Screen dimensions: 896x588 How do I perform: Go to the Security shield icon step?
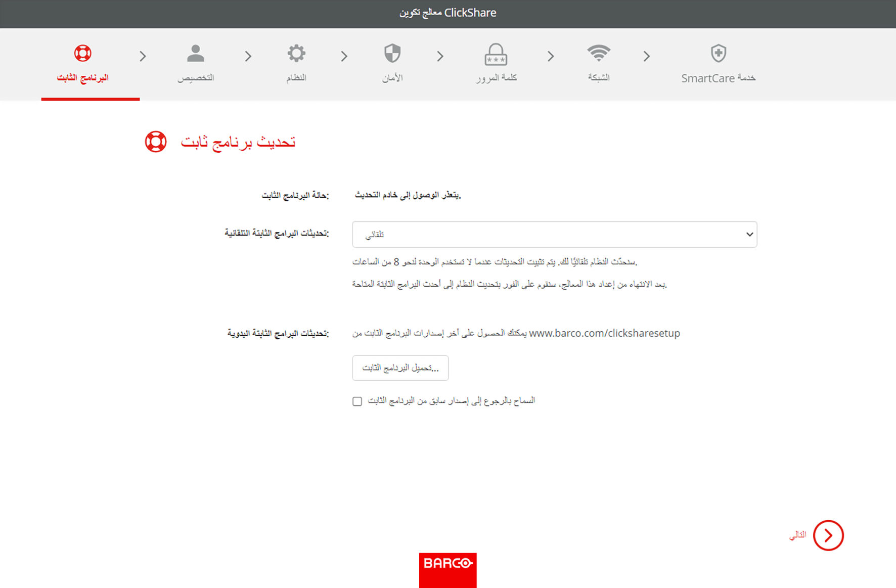[392, 53]
